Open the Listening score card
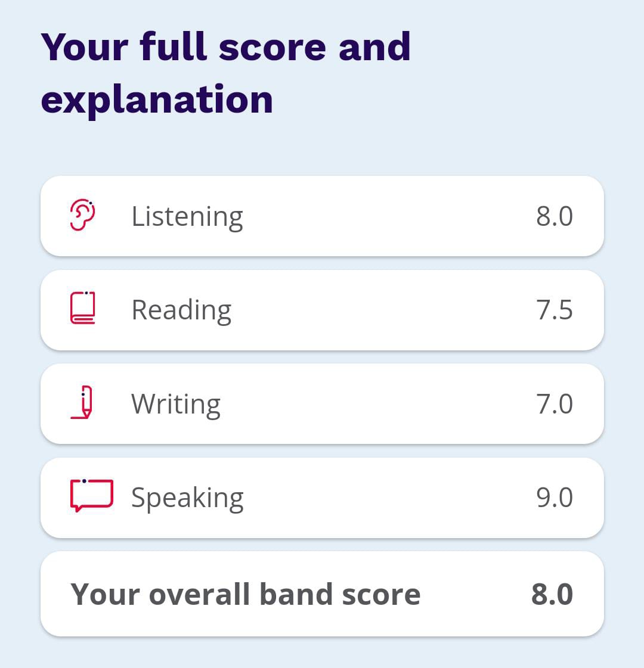Screen dimensions: 644x668 click(x=322, y=216)
